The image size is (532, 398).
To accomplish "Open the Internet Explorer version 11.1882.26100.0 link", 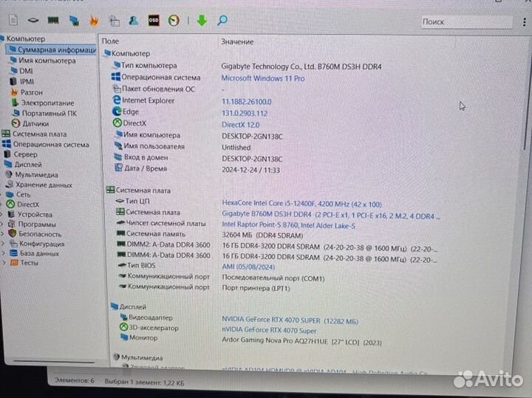I will click(246, 102).
